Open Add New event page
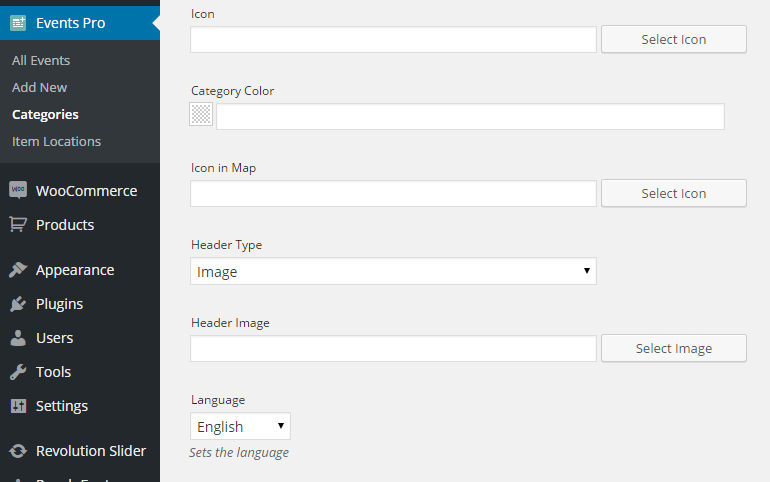Screen dimensions: 770x482 [x=40, y=87]
